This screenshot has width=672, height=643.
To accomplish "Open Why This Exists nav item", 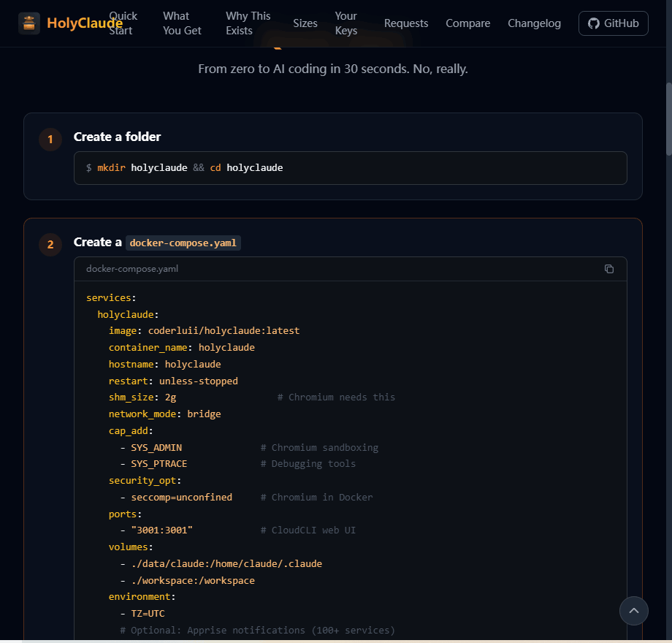I will [248, 23].
